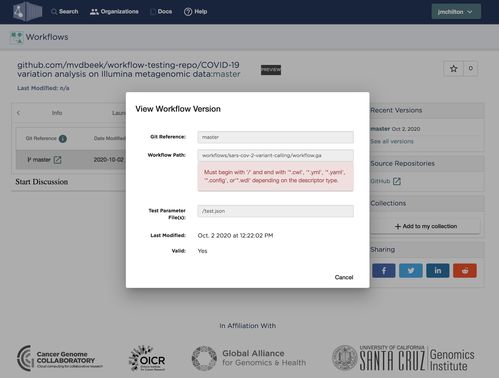Share workflow on Facebook
Viewport: 499px width, 378px height.
pyautogui.click(x=384, y=271)
